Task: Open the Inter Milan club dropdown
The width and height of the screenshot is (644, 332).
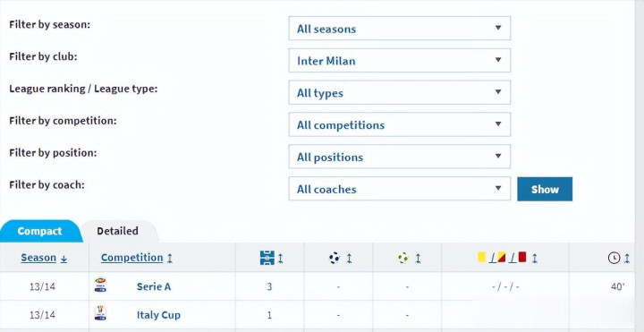Action: pyautogui.click(x=399, y=60)
